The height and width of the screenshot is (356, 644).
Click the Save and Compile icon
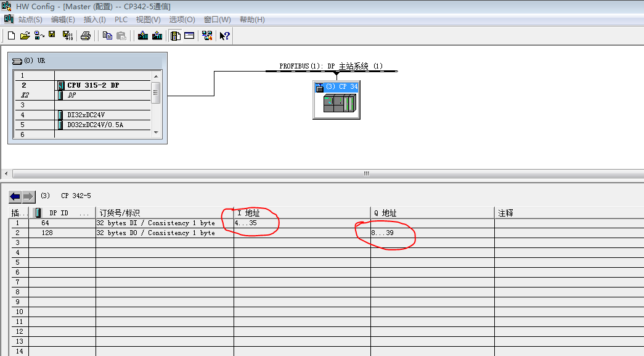(x=67, y=36)
